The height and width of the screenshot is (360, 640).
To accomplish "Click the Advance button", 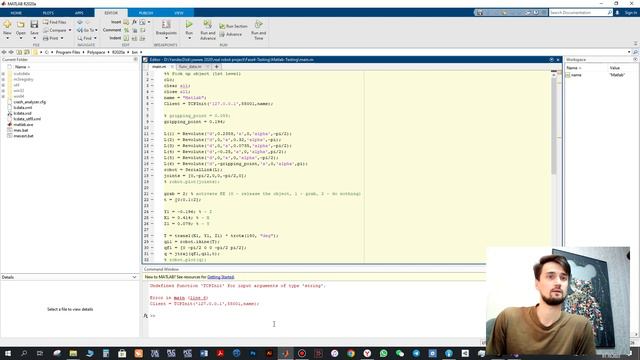I will (x=231, y=35).
